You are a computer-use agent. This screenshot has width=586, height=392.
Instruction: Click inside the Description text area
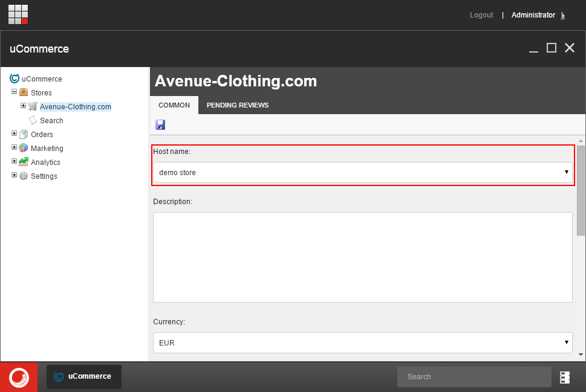point(362,257)
